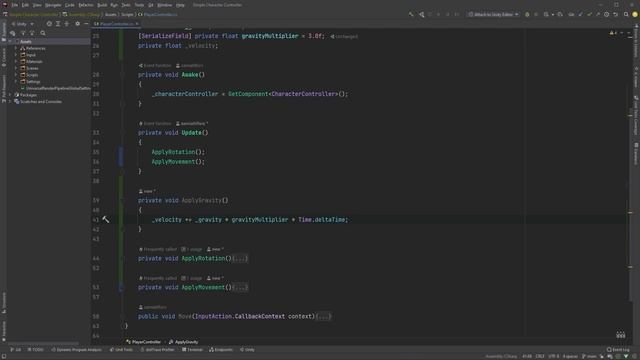This screenshot has width=640, height=360.
Task: Open the Terminal tool window
Action: (192, 350)
